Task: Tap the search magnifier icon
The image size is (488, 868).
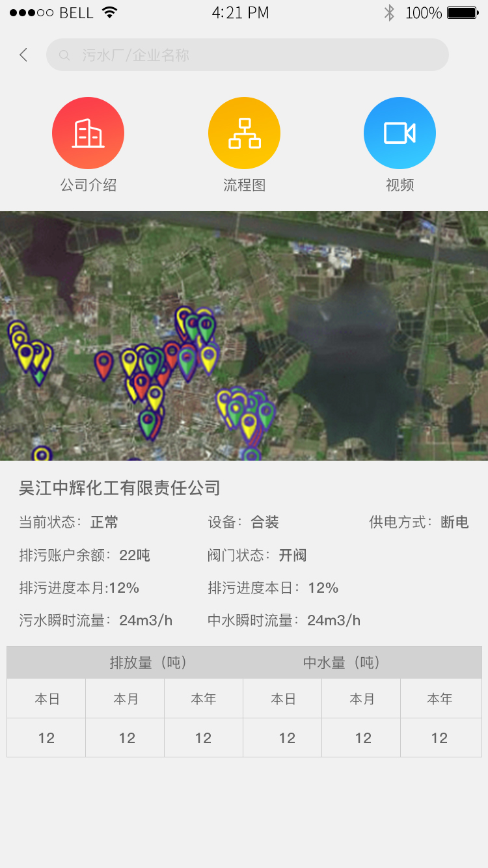Action: 64,55
